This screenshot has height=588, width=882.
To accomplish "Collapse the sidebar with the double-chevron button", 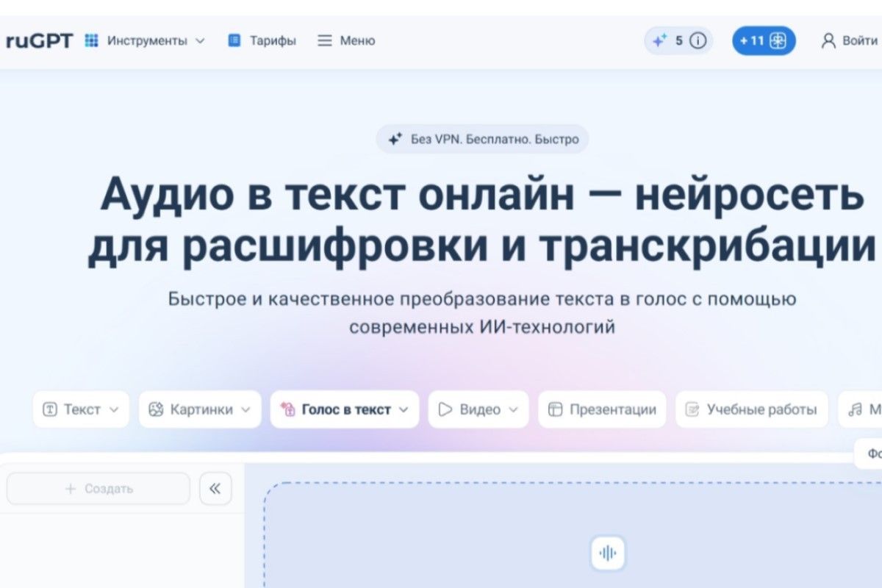I will click(x=215, y=488).
